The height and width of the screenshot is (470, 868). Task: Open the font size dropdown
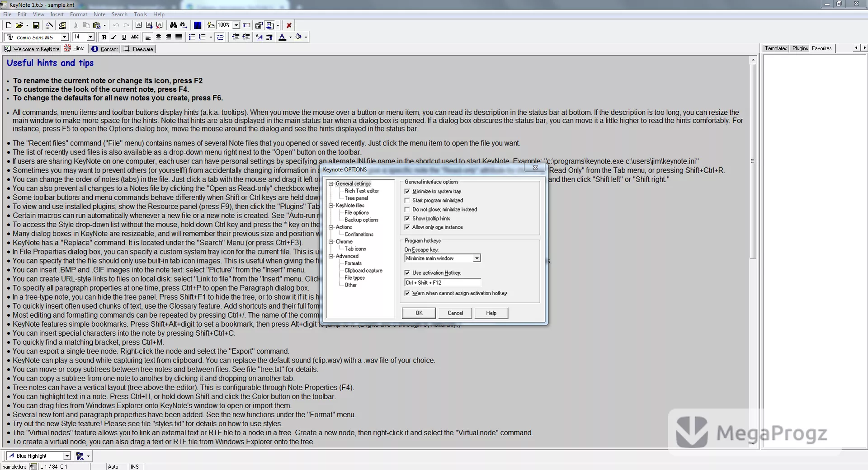(90, 37)
